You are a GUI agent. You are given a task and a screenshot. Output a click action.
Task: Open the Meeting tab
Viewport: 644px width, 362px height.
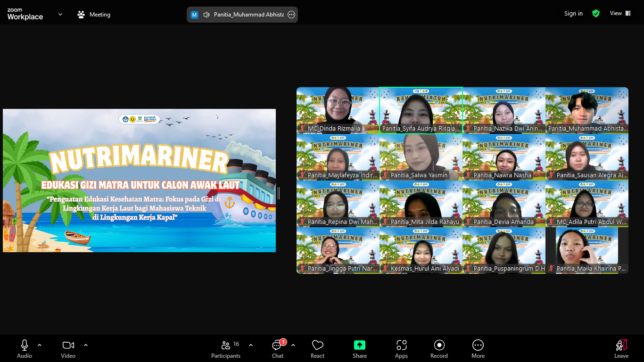[x=94, y=15]
